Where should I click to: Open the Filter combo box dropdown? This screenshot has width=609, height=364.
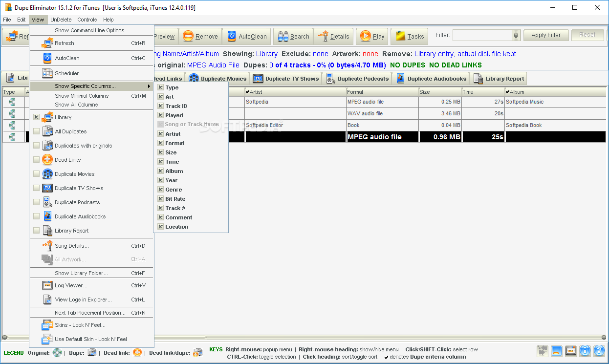tap(516, 35)
